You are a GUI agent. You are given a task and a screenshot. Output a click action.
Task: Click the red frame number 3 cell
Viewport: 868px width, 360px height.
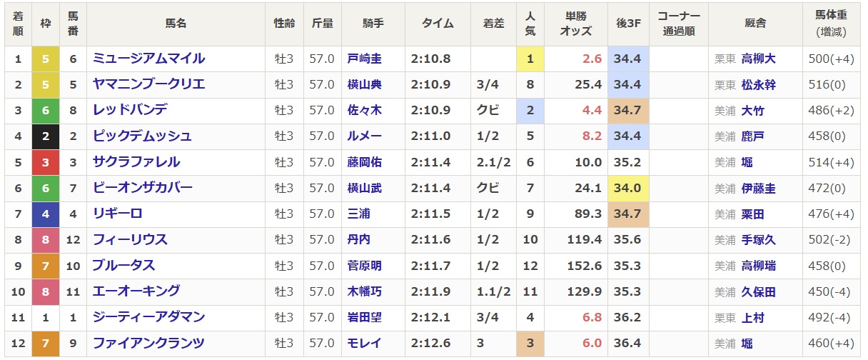46,161
